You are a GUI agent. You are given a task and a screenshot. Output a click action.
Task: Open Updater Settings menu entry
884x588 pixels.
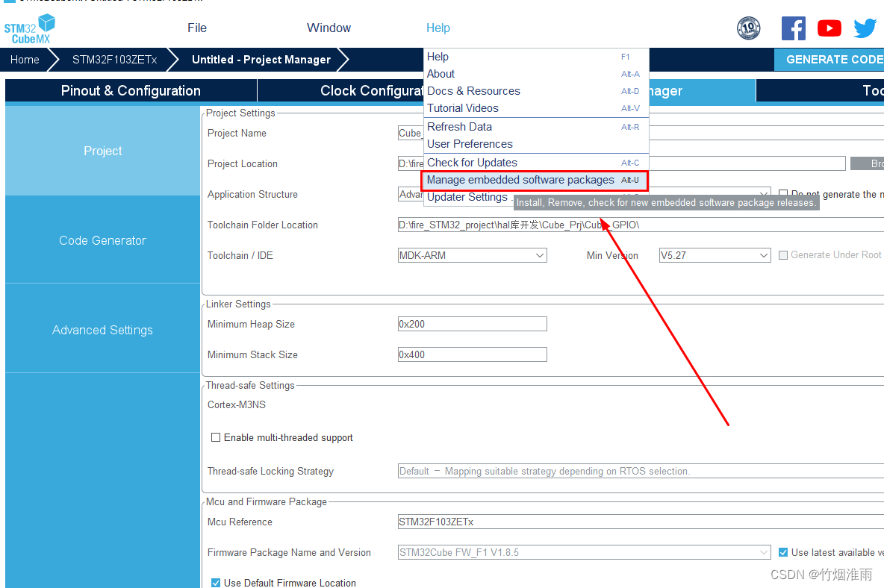(467, 197)
